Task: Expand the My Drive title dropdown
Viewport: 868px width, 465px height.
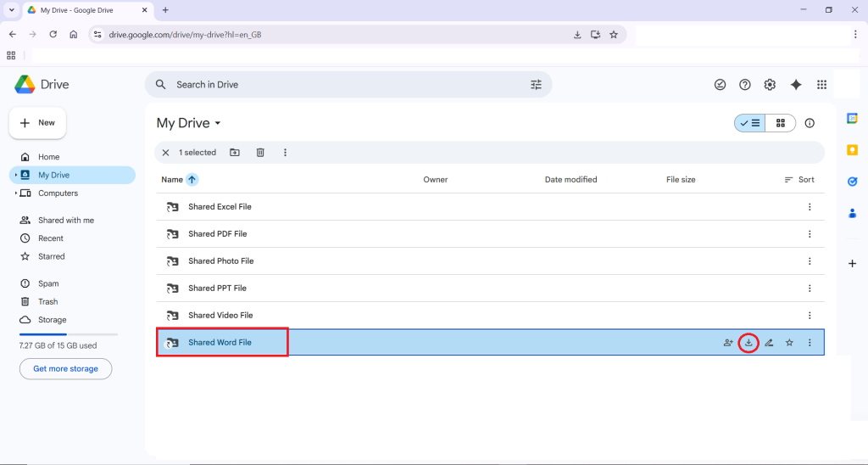Action: click(x=217, y=123)
